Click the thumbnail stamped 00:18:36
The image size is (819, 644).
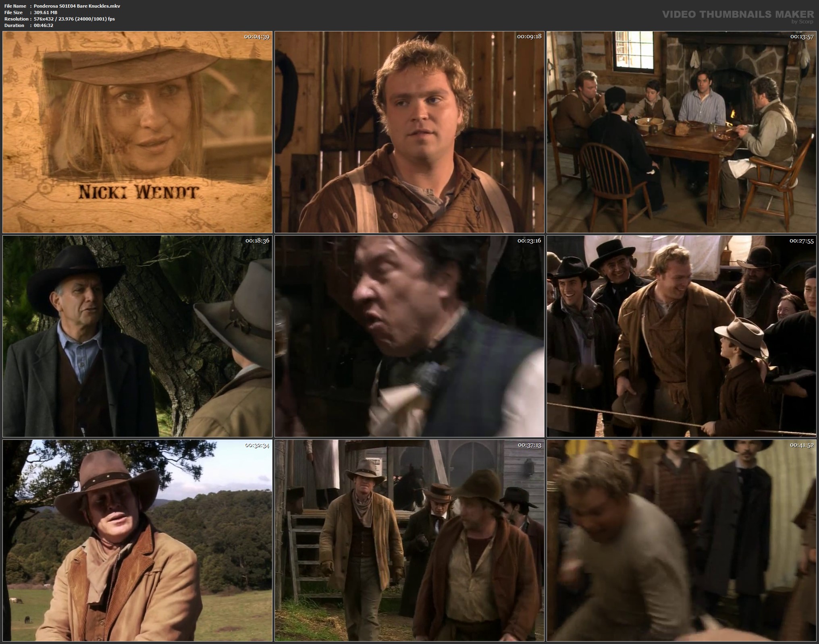(137, 336)
